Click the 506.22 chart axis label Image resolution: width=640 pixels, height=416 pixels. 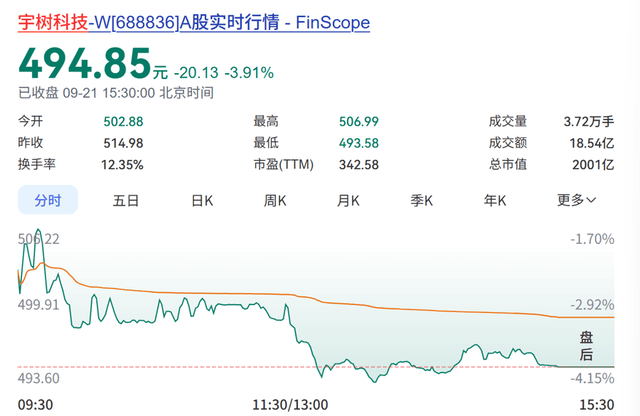tap(39, 239)
